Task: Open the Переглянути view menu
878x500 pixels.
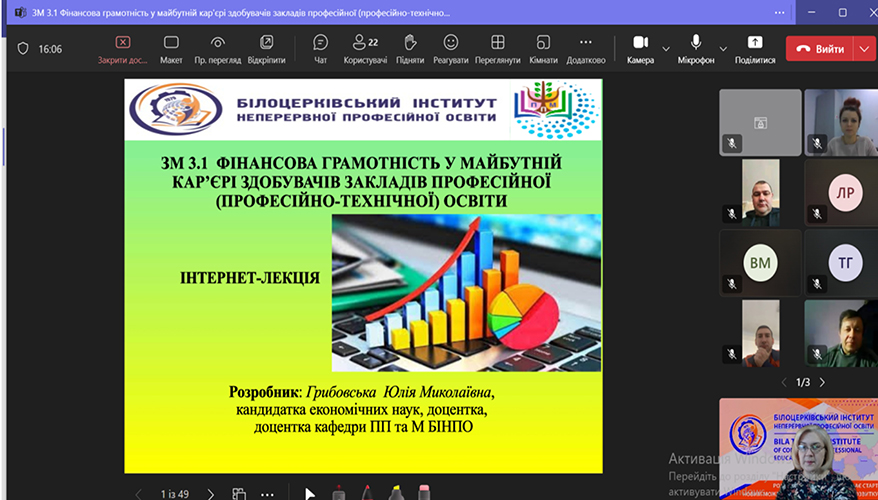Action: [497, 48]
